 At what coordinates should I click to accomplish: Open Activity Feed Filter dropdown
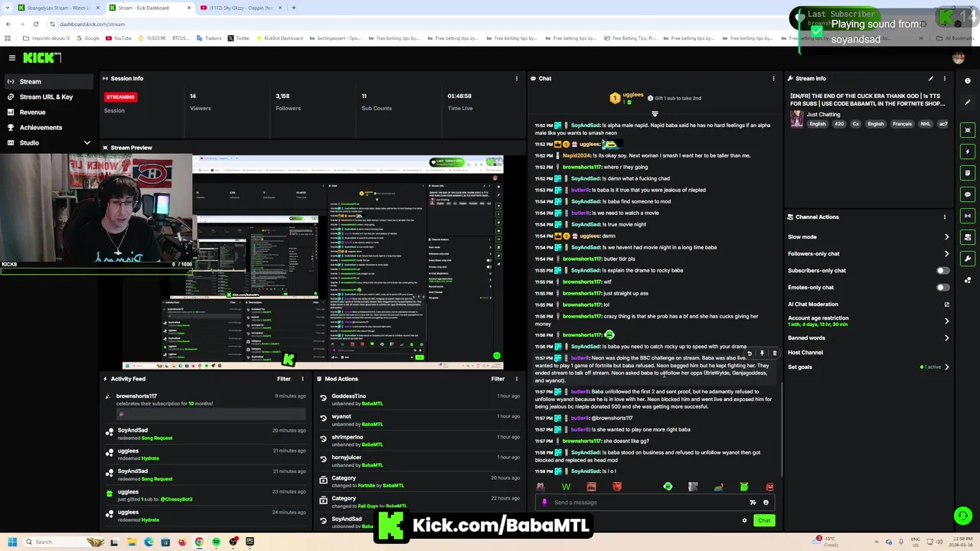[283, 379]
